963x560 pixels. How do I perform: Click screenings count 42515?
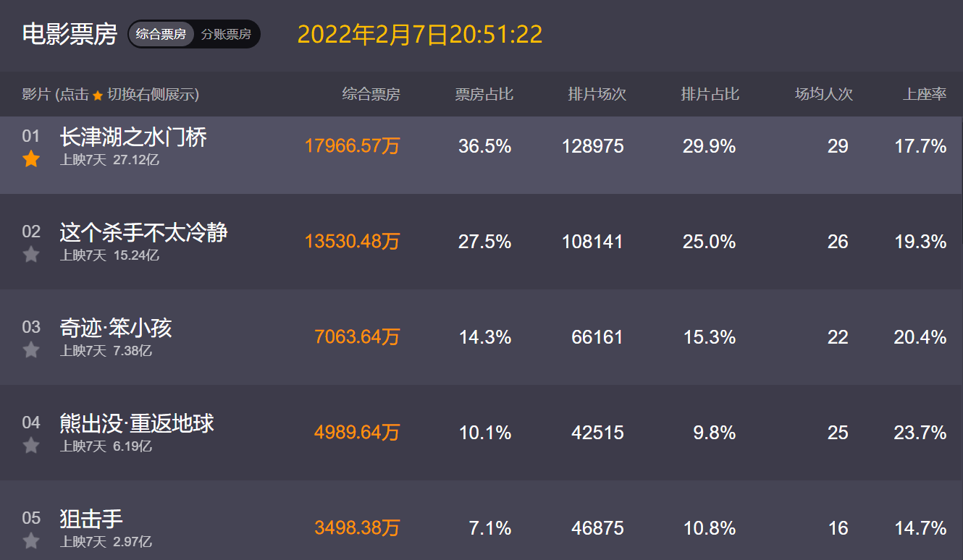pyautogui.click(x=597, y=433)
